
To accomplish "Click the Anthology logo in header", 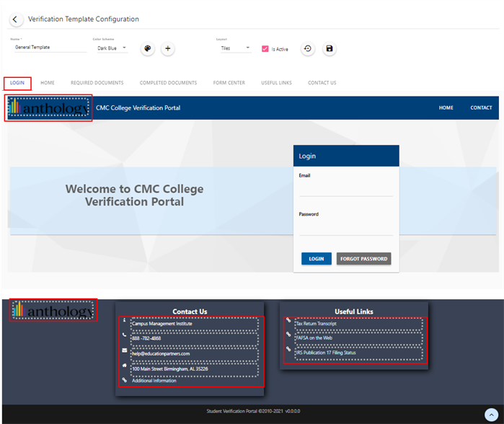I will coord(49,108).
